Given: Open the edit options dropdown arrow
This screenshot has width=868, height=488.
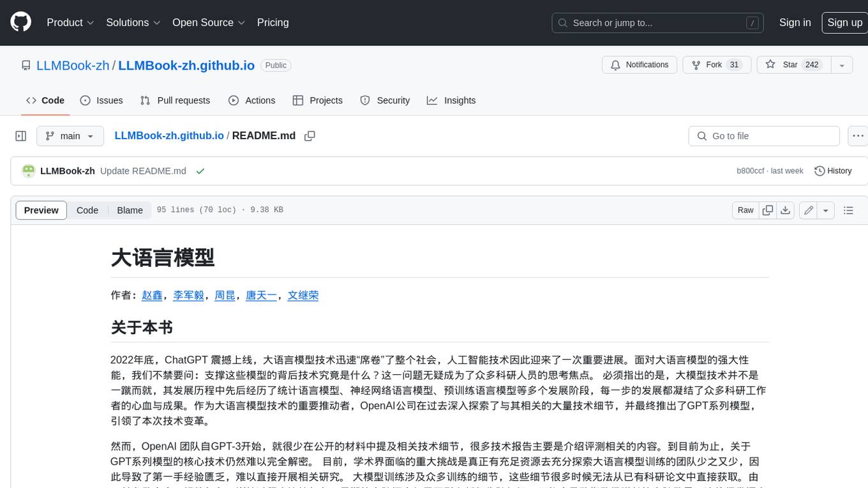Looking at the screenshot, I should [x=826, y=210].
